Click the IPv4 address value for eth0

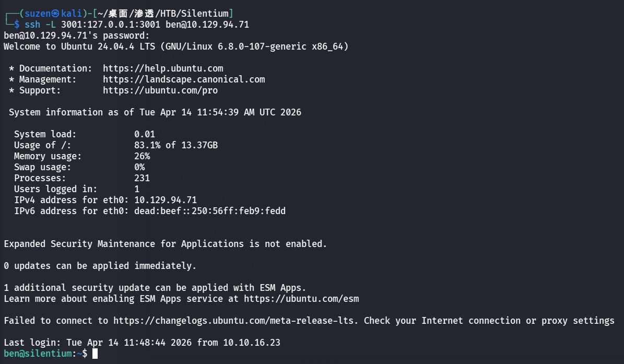pos(166,200)
